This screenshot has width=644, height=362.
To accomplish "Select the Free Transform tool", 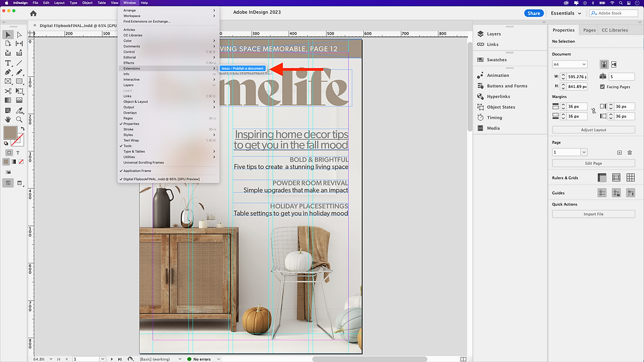I will pyautogui.click(x=19, y=91).
